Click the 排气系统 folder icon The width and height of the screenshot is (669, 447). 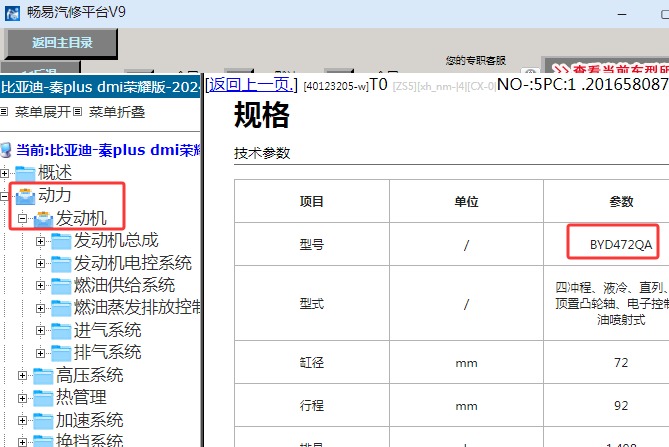(x=61, y=353)
